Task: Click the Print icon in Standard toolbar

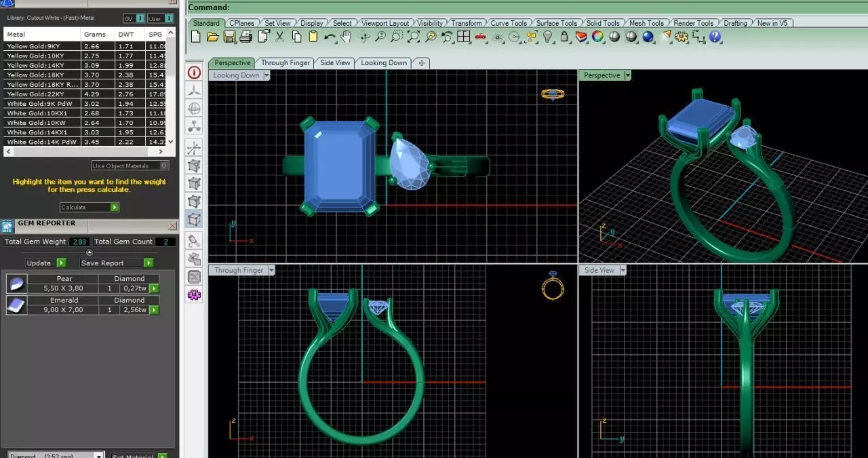Action: pos(246,37)
